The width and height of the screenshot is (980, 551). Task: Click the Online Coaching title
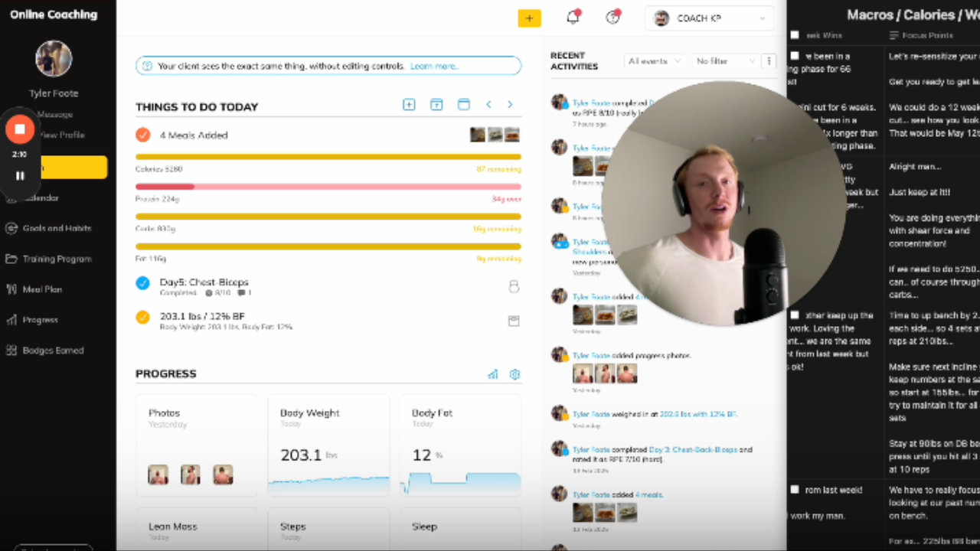54,15
